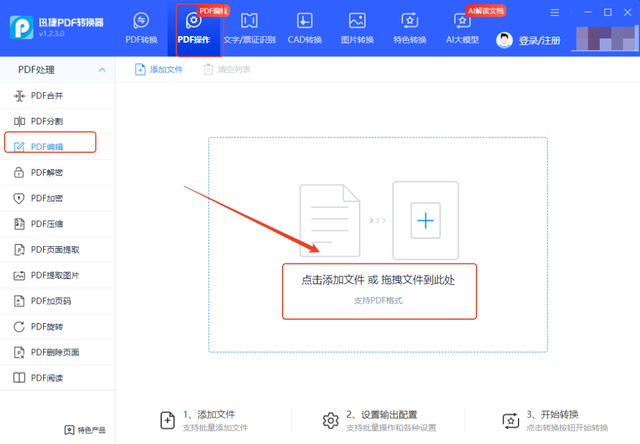Click the 添加文件 button
The width and height of the screenshot is (640, 444).
[158, 69]
